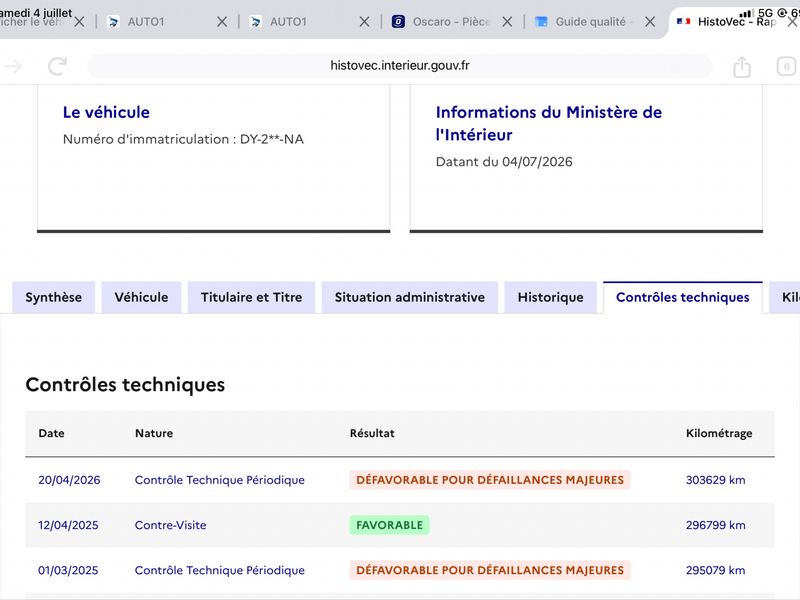Close the second AUTO1 tab
The image size is (800, 600).
[364, 22]
